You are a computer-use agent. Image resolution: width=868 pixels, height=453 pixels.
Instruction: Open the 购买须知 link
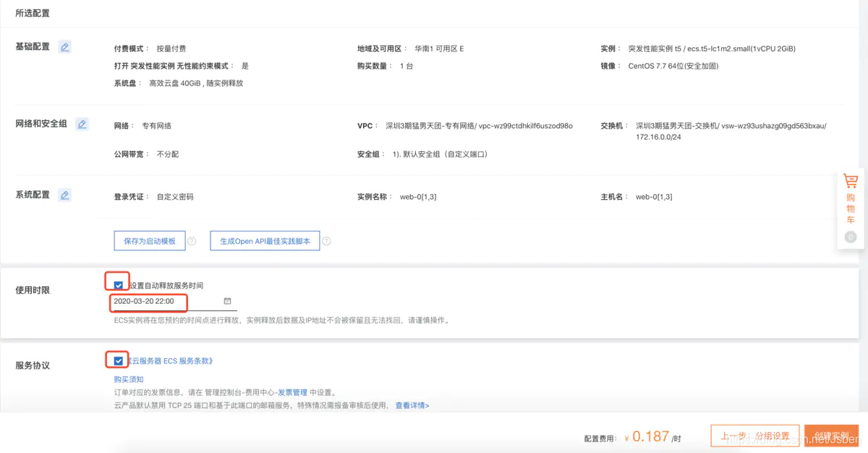[129, 379]
